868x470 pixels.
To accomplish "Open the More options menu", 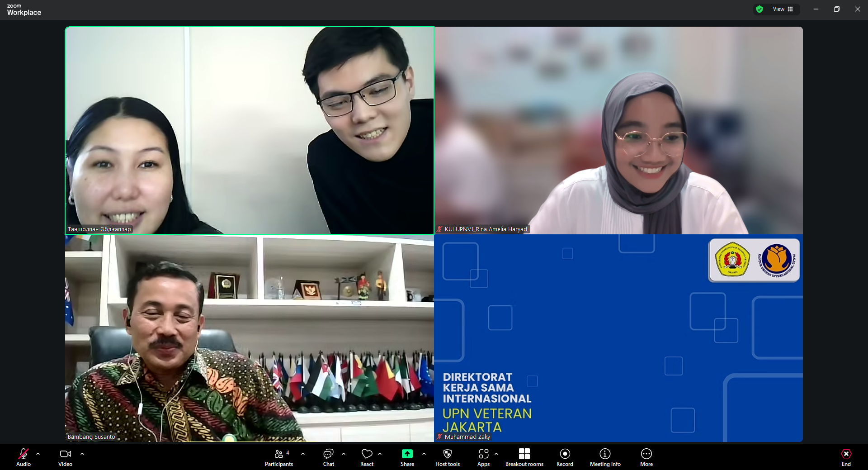I will pyautogui.click(x=646, y=456).
